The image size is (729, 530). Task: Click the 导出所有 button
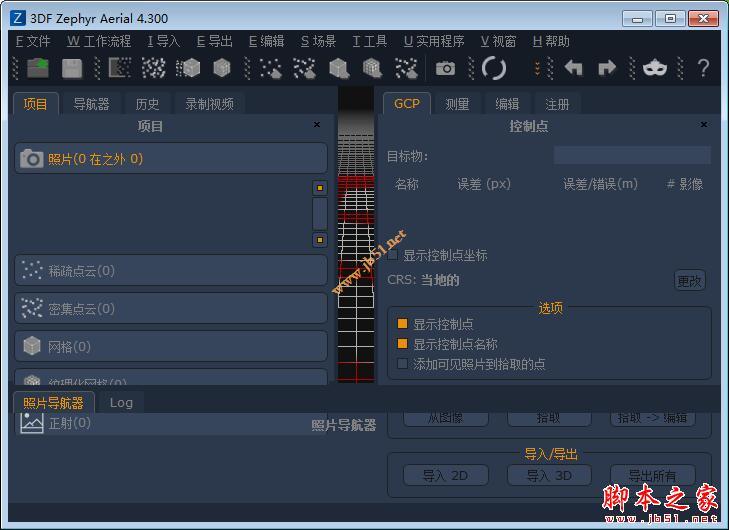(x=652, y=476)
